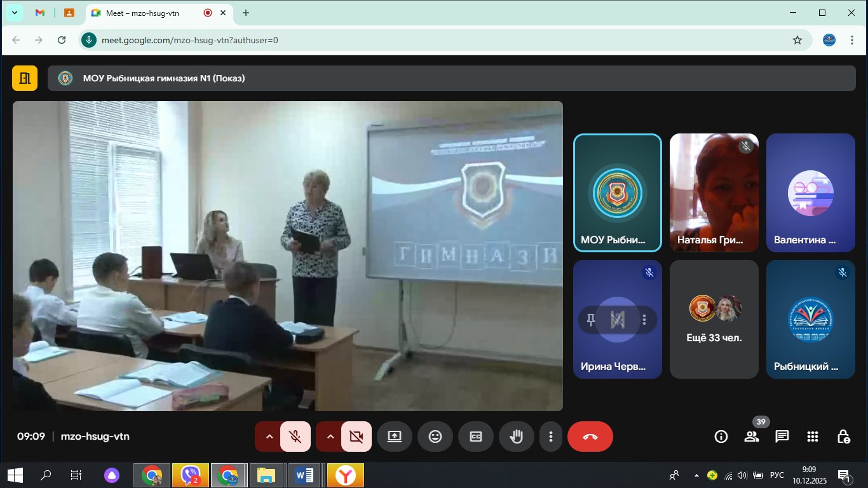Viewport: 868px width, 488px height.
Task: Raise hand in the meeting
Action: pyautogui.click(x=517, y=437)
